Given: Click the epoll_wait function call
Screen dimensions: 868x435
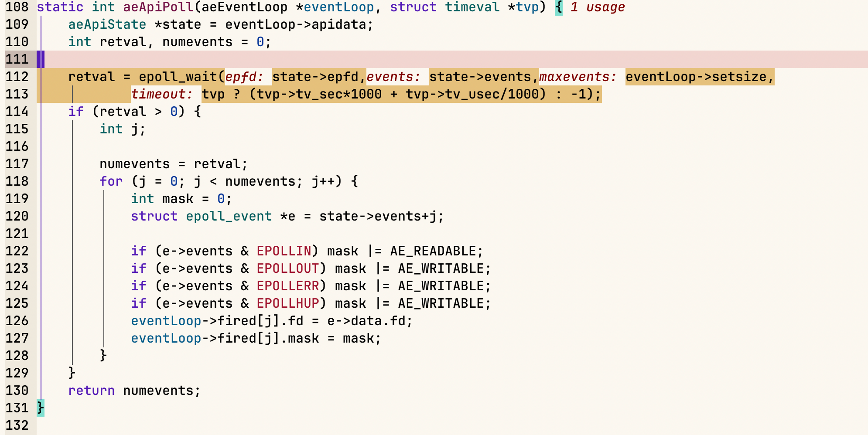Looking at the screenshot, I should (178, 77).
